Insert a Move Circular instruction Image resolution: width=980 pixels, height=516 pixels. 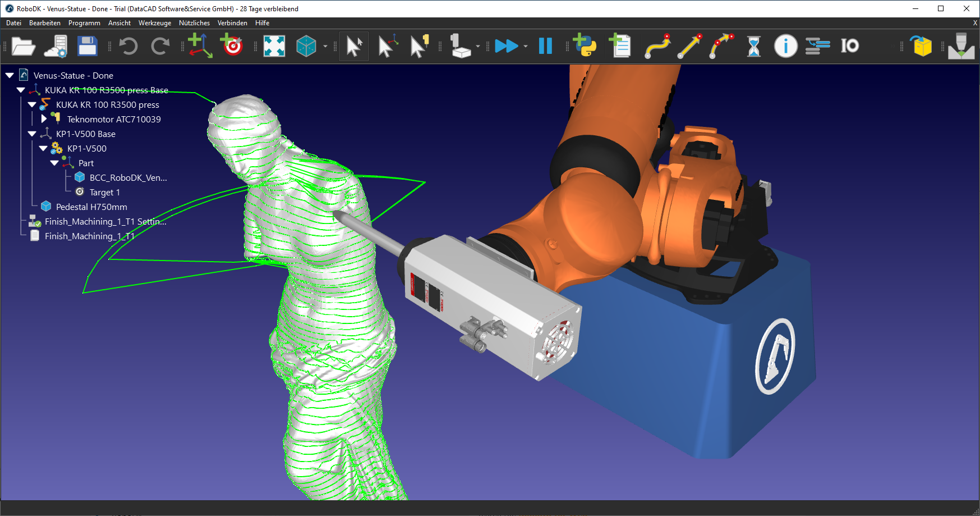tap(722, 46)
